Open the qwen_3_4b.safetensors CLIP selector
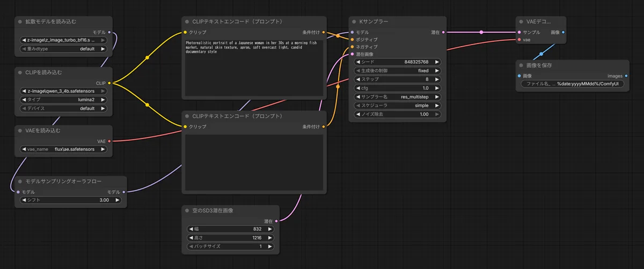This screenshot has width=644, height=269. tap(63, 91)
